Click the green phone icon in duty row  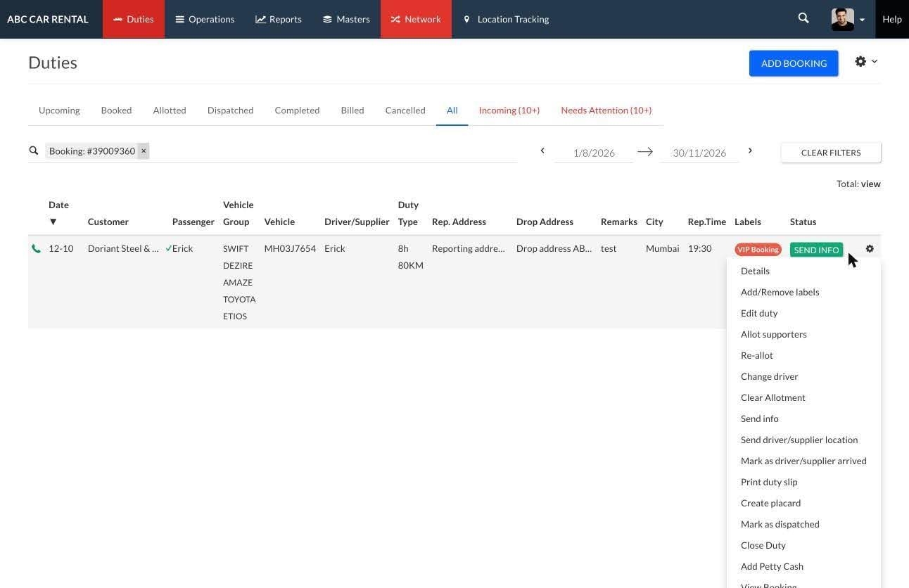pos(36,248)
